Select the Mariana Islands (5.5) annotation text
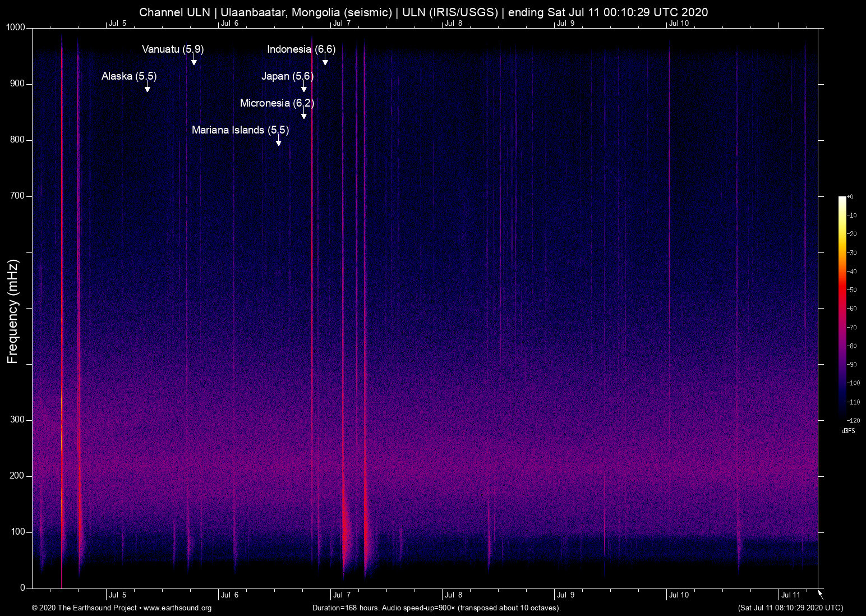This screenshot has width=866, height=616. tap(240, 130)
